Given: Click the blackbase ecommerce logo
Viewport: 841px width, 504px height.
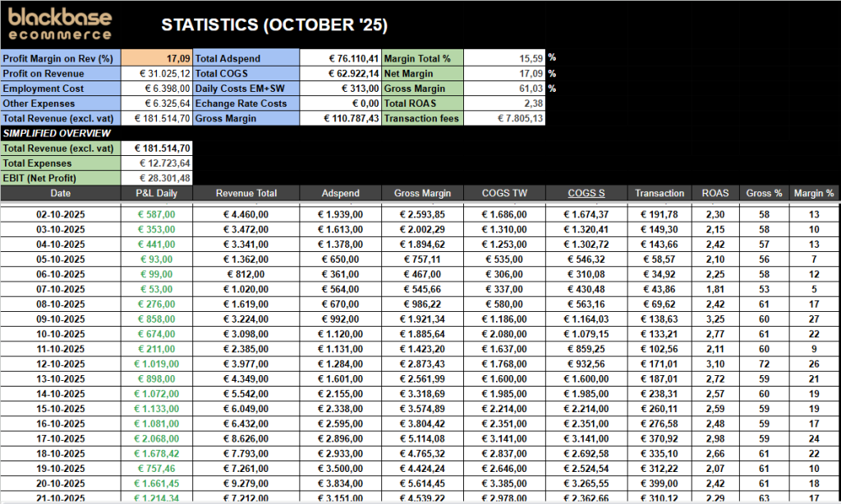Looking at the screenshot, I should click(x=59, y=22).
